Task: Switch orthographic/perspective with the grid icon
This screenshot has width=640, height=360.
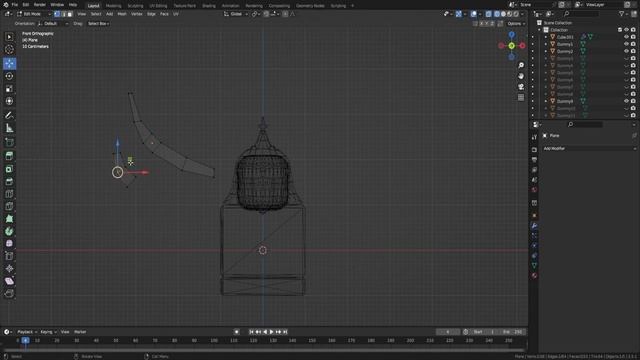Action: coord(521,97)
